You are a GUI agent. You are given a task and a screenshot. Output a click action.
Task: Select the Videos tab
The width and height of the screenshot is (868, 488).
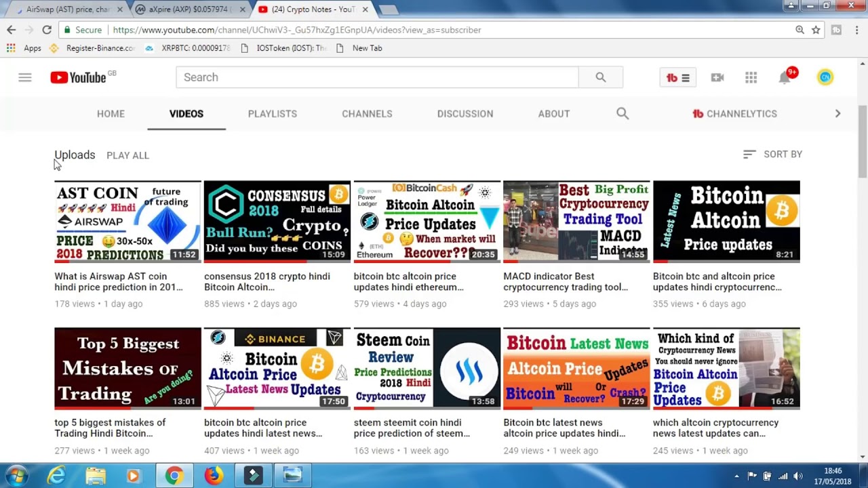point(186,114)
